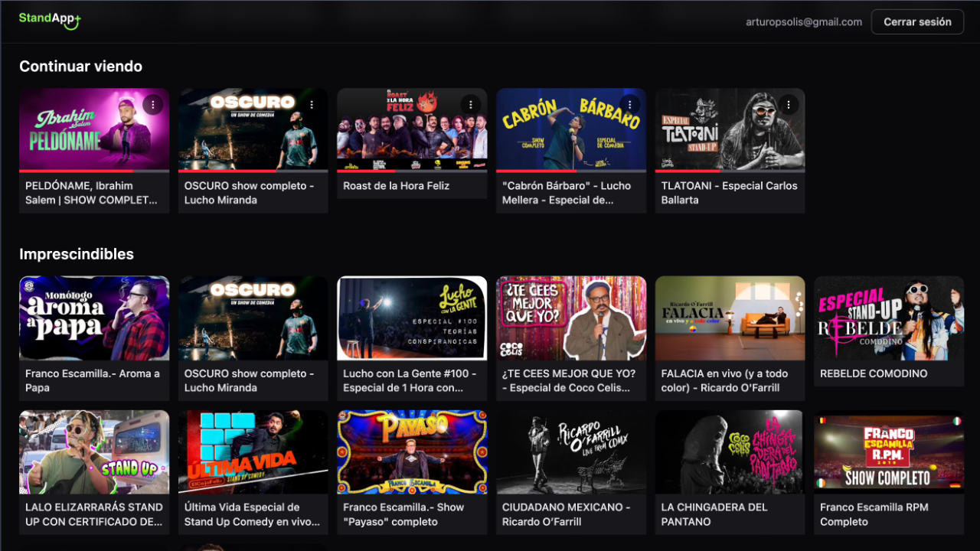Click the "Continuar viendo" section heading

tap(81, 67)
